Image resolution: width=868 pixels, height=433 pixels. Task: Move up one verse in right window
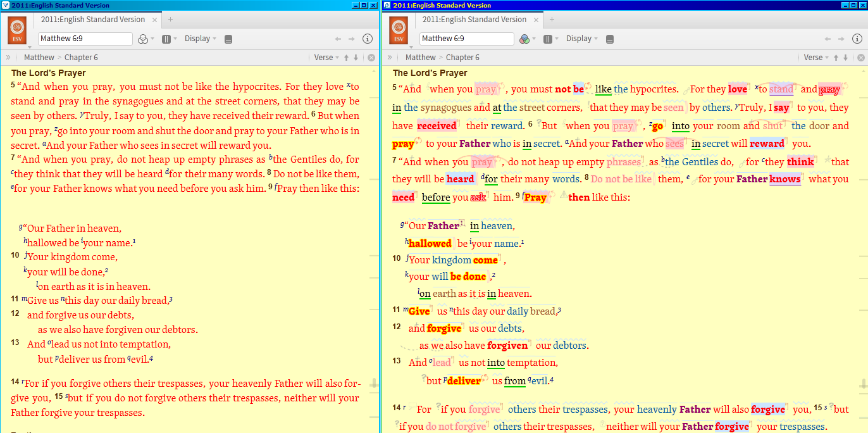point(836,58)
